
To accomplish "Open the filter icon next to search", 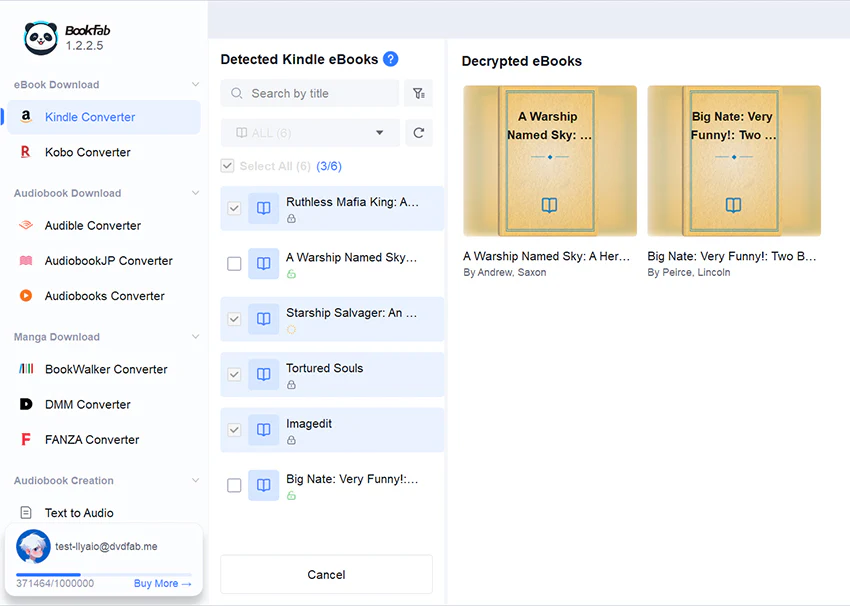I will [x=418, y=93].
